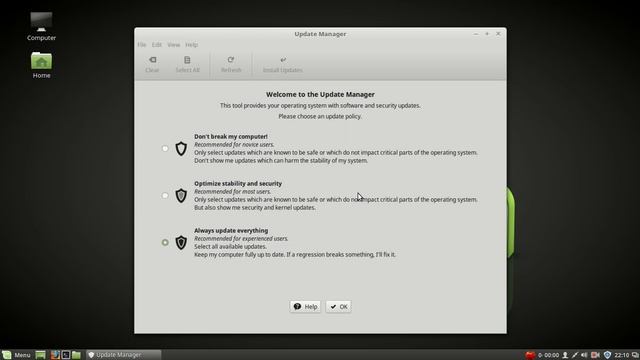The width and height of the screenshot is (640, 360).
Task: Click the Install Updates toolbar icon
Action: [x=283, y=60]
